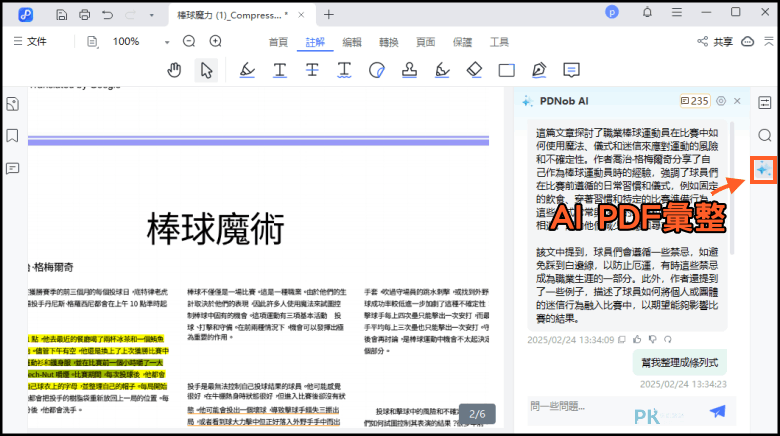This screenshot has height=436, width=780.
Task: Open PDNob AI settings gear
Action: tap(721, 101)
